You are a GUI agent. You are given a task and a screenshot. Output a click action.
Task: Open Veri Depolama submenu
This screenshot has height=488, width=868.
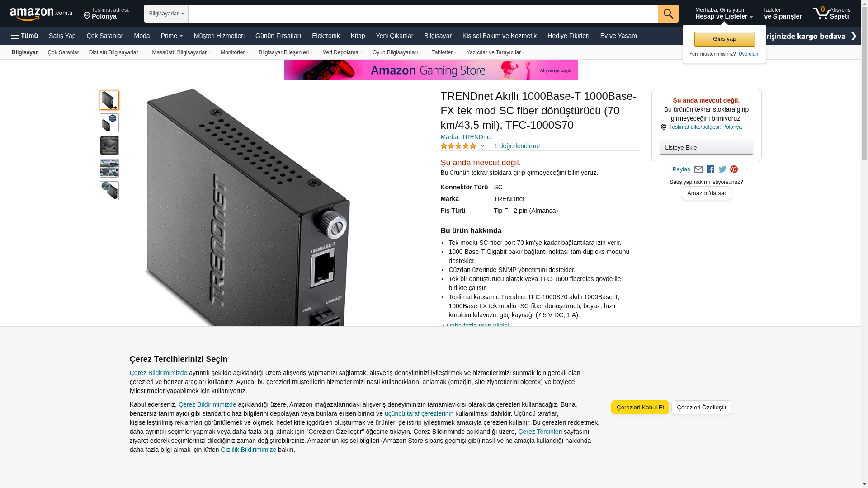point(343,52)
